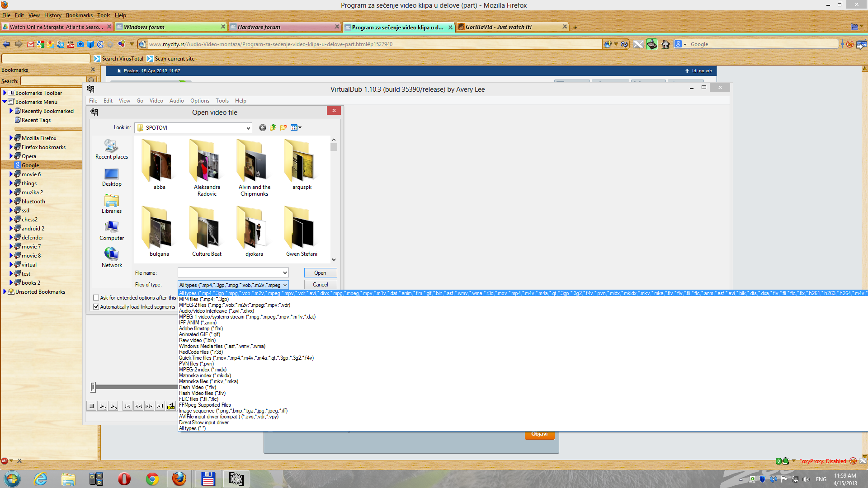Click the Up One Level folder icon
This screenshot has height=488, width=868.
tap(273, 127)
